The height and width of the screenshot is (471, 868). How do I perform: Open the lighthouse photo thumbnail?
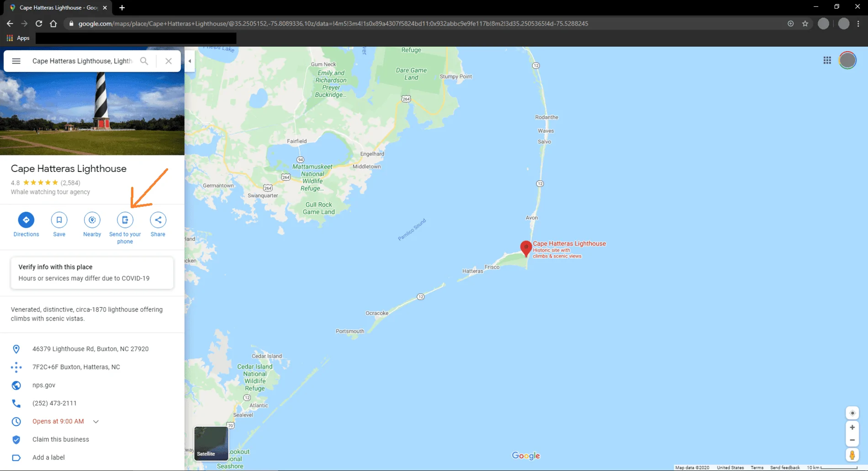[92, 113]
